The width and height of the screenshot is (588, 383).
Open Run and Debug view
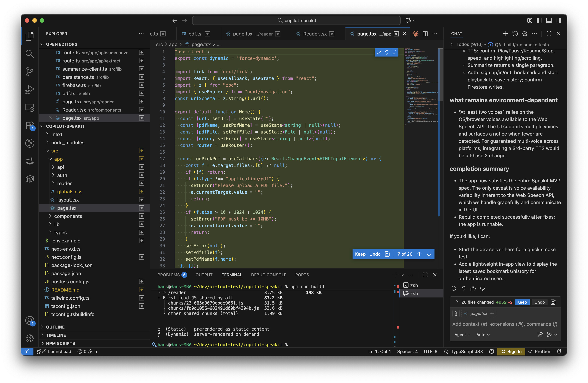[29, 89]
